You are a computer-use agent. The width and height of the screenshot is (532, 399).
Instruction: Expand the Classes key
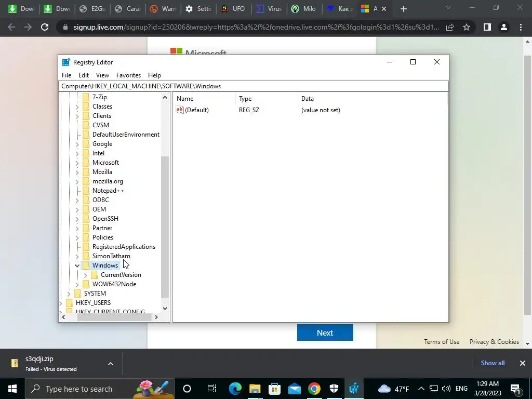77,107
